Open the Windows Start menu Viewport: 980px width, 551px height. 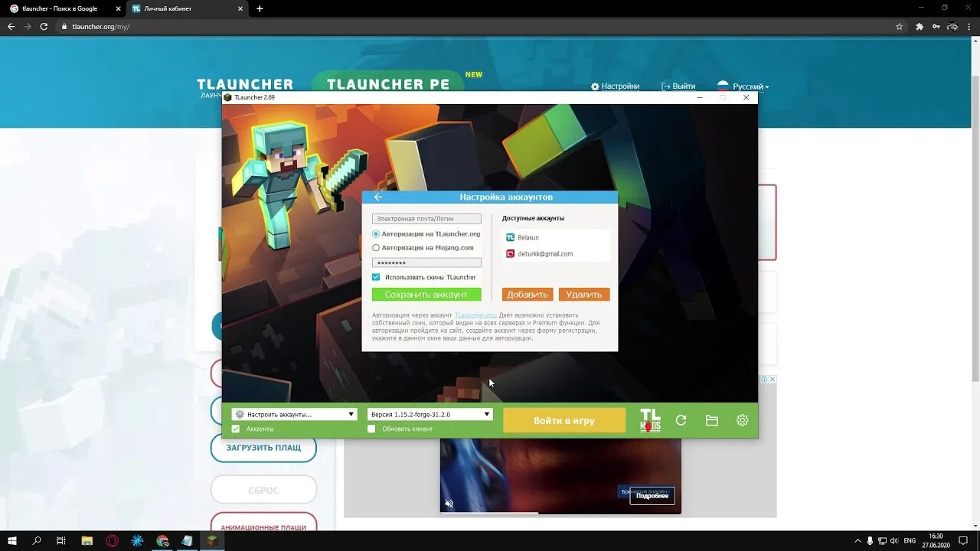pyautogui.click(x=12, y=540)
